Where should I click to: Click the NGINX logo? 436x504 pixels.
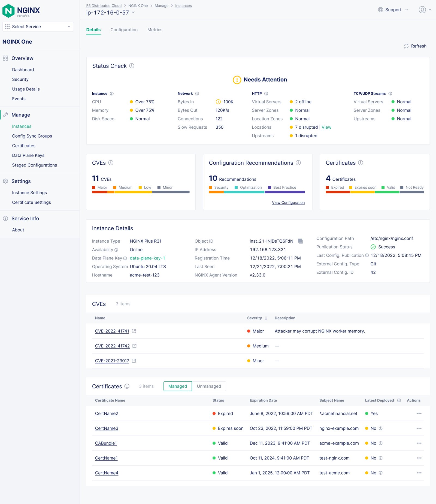click(x=21, y=11)
